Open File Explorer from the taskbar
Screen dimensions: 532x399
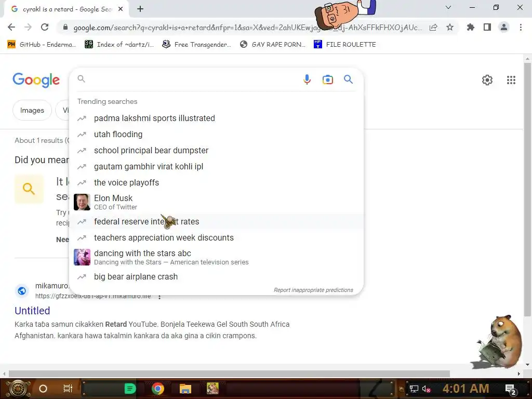[x=185, y=389]
